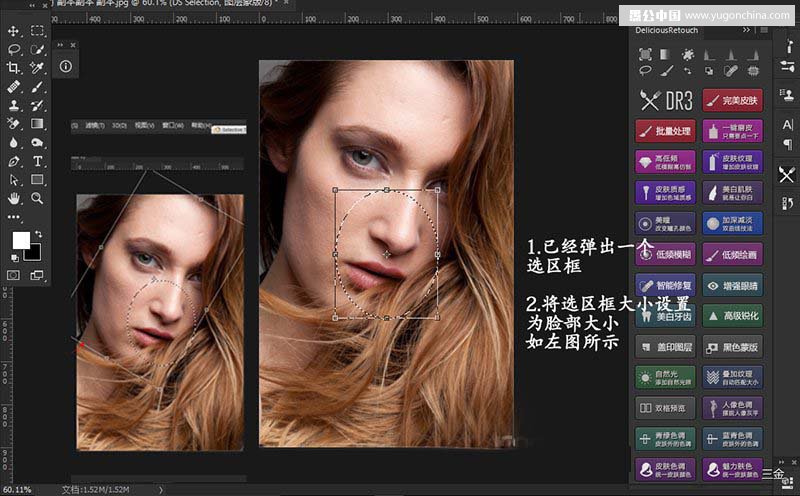800x496 pixels.
Task: Open the DeliciousRetouch dock icon
Action: 787,175
